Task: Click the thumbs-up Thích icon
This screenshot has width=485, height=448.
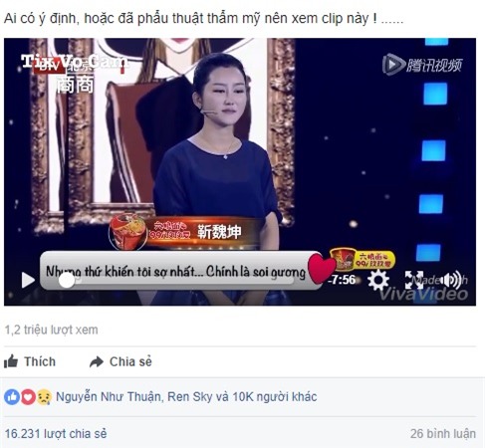Action: (x=11, y=361)
